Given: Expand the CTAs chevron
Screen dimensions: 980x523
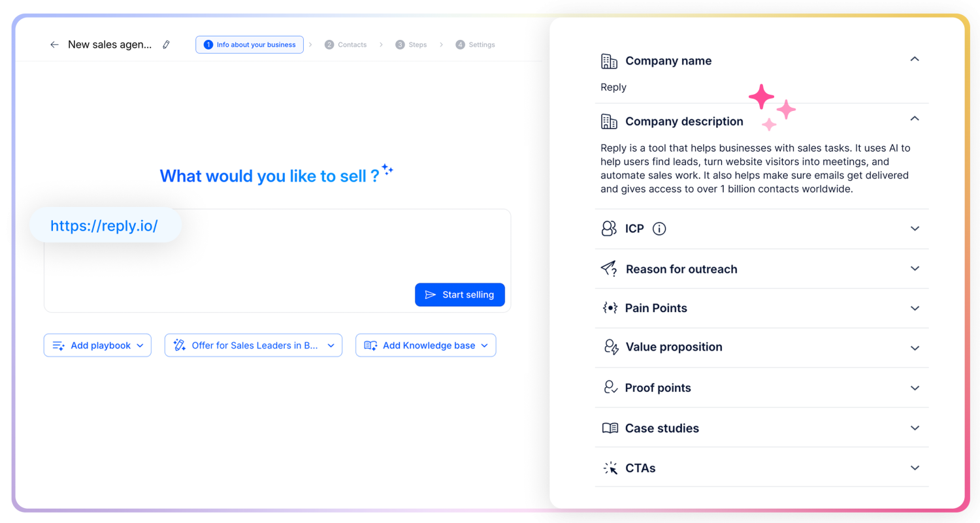Looking at the screenshot, I should 915,468.
